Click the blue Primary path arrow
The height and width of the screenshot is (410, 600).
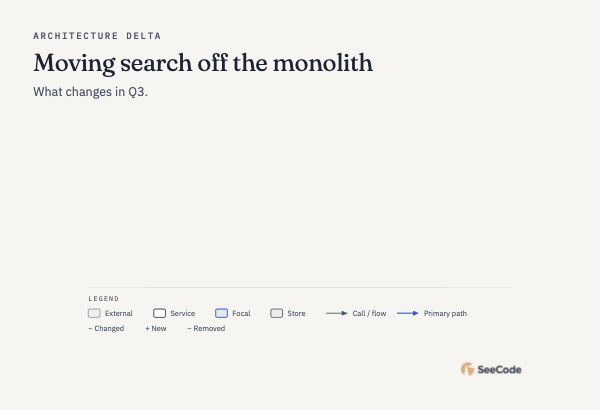point(408,313)
